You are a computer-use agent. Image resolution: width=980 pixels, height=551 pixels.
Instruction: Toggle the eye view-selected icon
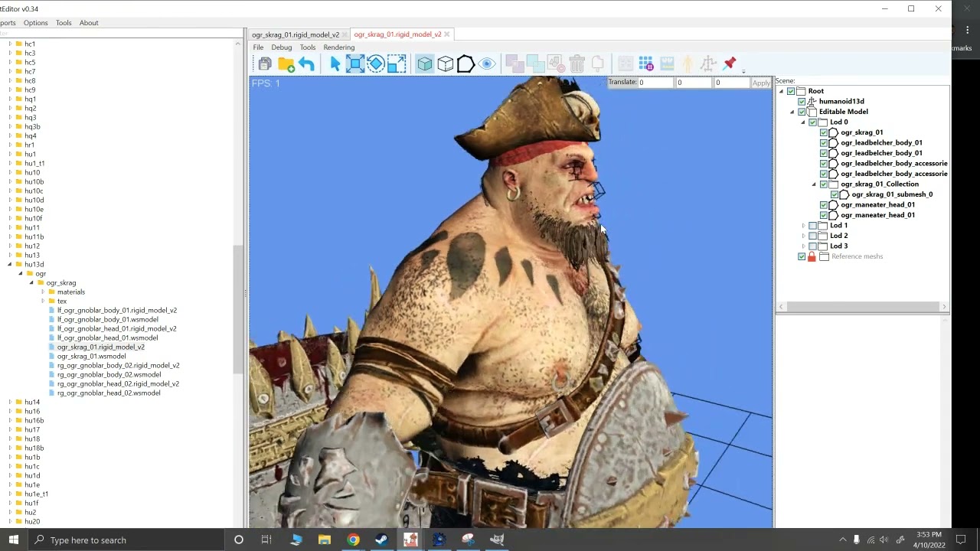pos(487,64)
